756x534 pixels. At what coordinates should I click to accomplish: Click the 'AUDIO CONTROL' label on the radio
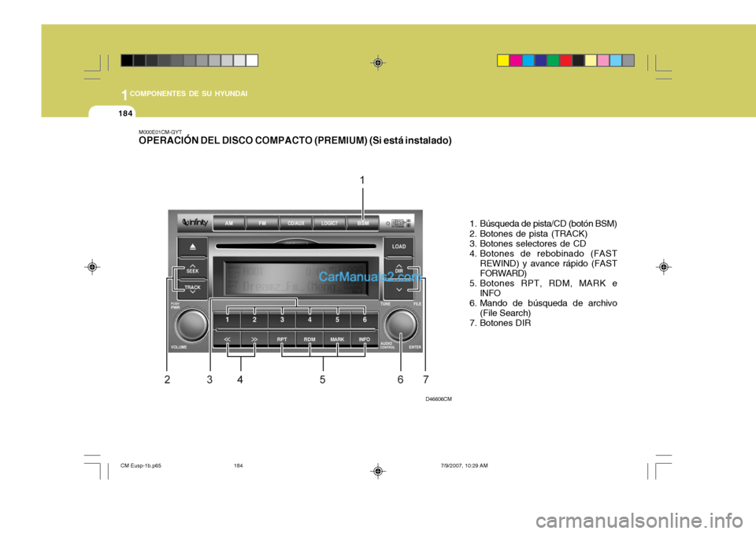387,346
